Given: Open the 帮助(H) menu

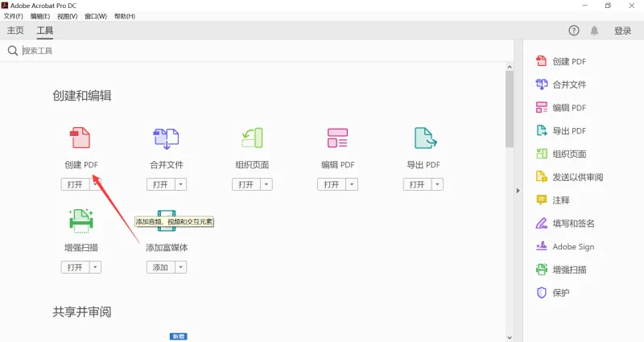Looking at the screenshot, I should pyautogui.click(x=125, y=16).
